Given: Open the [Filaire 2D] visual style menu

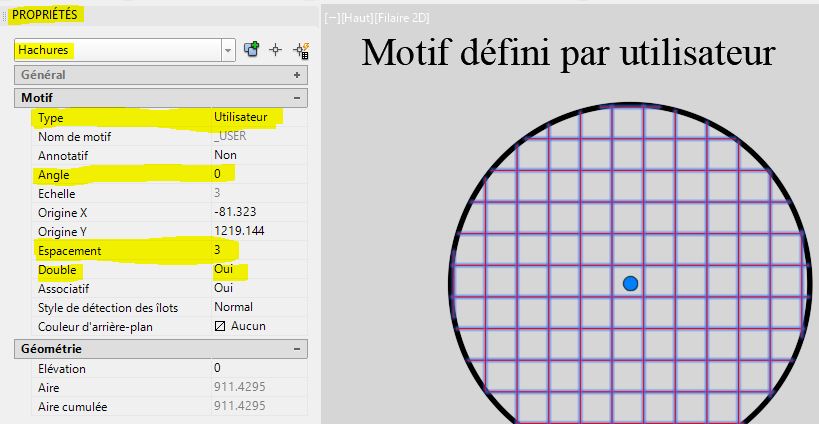Looking at the screenshot, I should click(x=401, y=18).
